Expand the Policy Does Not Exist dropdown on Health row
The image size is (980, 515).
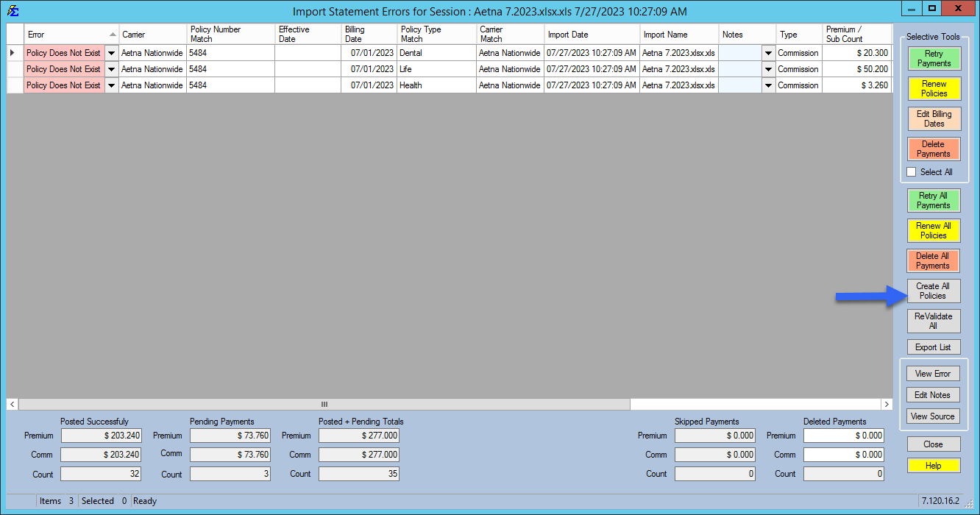pyautogui.click(x=110, y=85)
